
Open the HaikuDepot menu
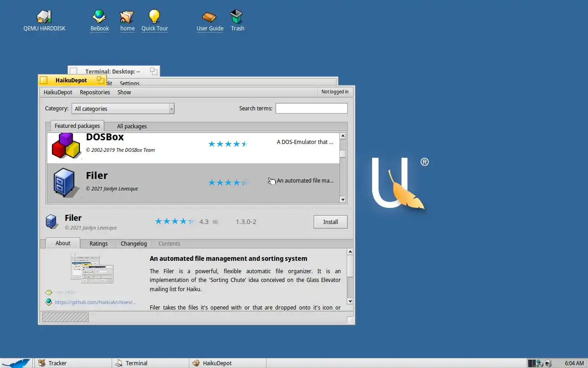[x=58, y=92]
